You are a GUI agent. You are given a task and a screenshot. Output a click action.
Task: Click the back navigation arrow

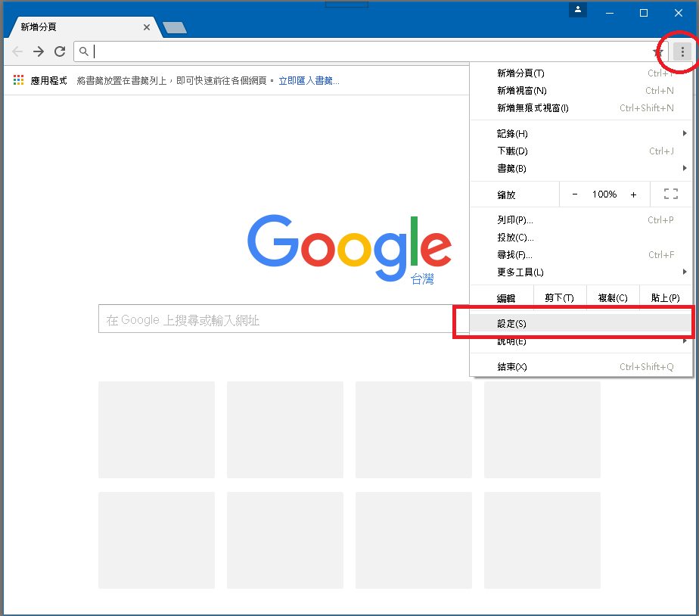pos(17,51)
